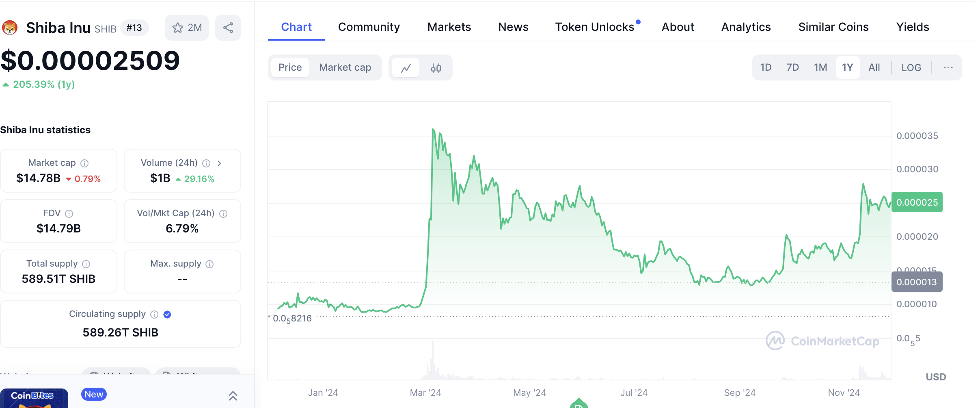Switch to Token Unlocks tab
Viewport: 980px width, 408px height.
pos(594,27)
